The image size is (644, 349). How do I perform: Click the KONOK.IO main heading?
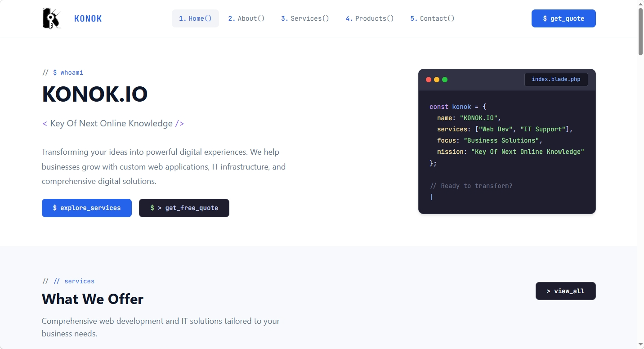click(95, 94)
